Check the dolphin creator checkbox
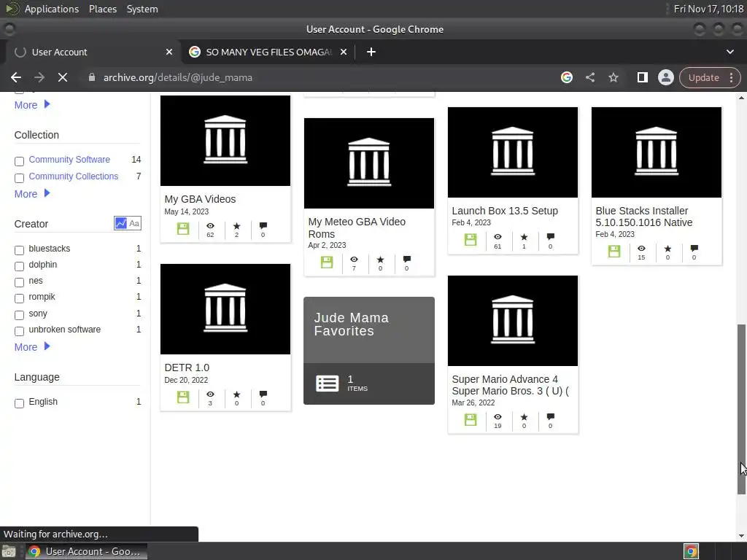The width and height of the screenshot is (747, 560). pyautogui.click(x=19, y=265)
